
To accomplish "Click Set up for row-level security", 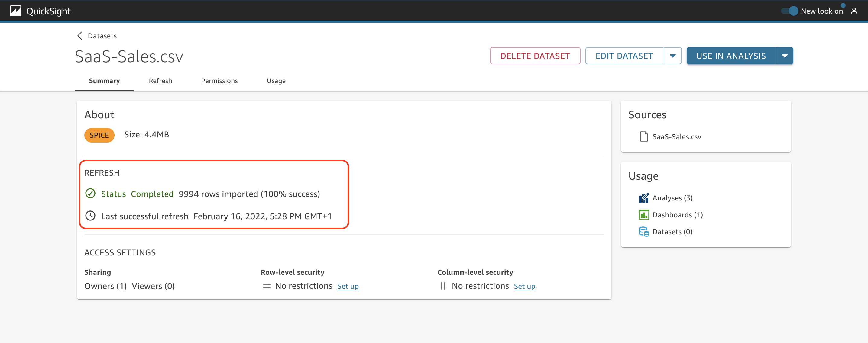I will [348, 286].
